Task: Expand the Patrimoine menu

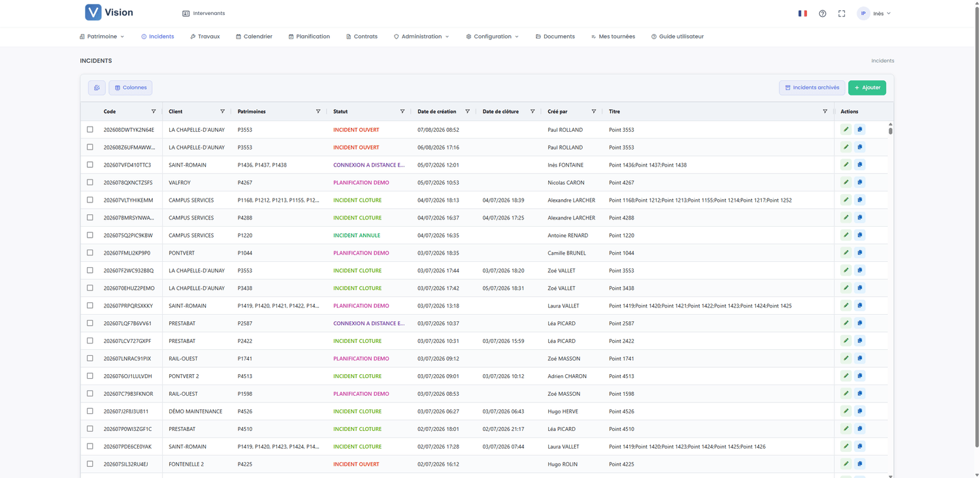Action: coord(102,37)
